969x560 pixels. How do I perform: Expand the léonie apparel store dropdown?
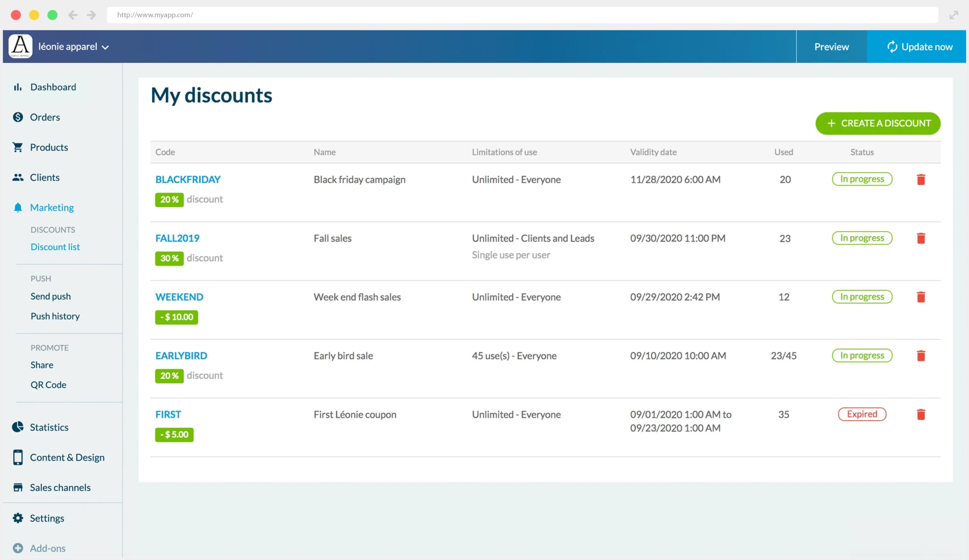tap(105, 47)
